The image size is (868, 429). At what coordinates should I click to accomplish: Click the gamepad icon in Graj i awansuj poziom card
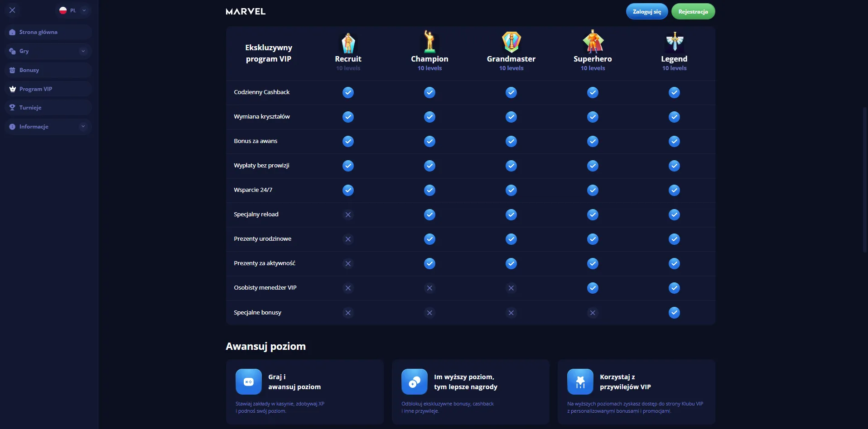coord(249,382)
